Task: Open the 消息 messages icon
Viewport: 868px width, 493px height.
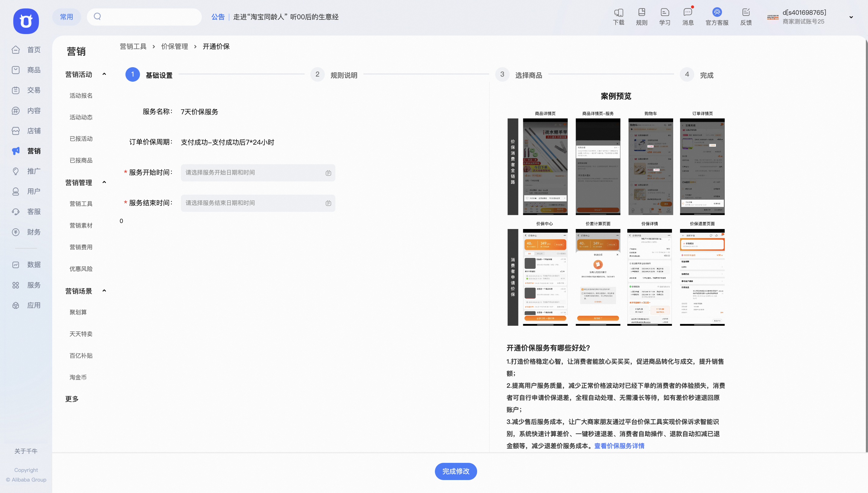Action: pyautogui.click(x=688, y=17)
